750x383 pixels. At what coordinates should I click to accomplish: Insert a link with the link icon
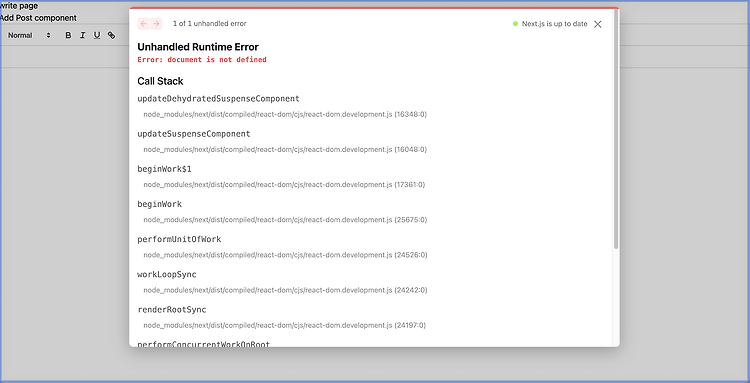111,35
